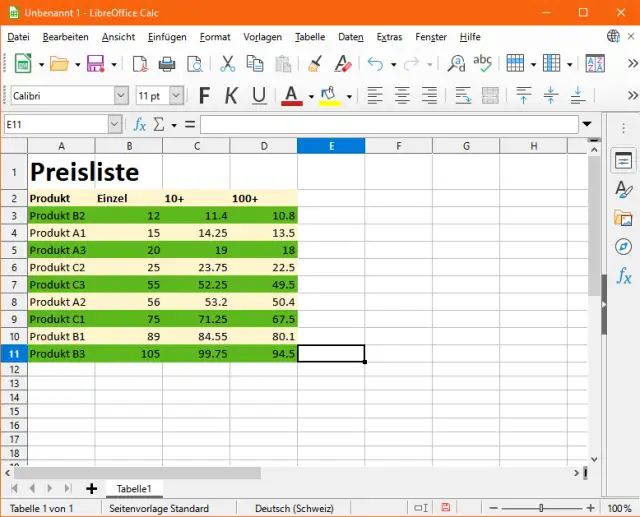Click the Clone Formatting paintbrush icon
The image size is (640, 517).
[314, 64]
